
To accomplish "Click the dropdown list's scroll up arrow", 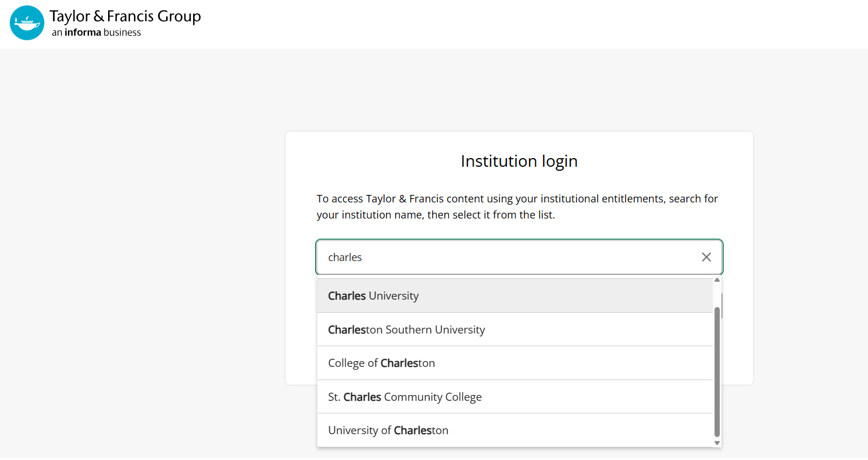I will point(717,280).
